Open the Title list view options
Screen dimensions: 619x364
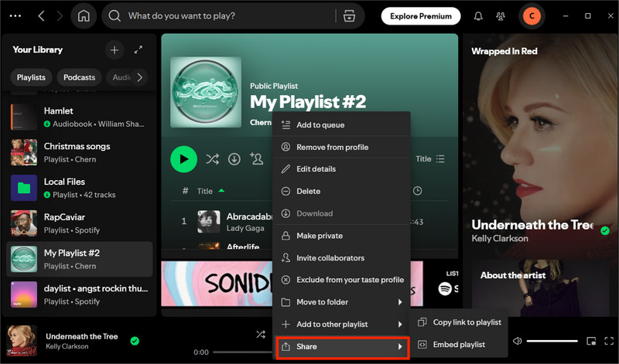[430, 159]
